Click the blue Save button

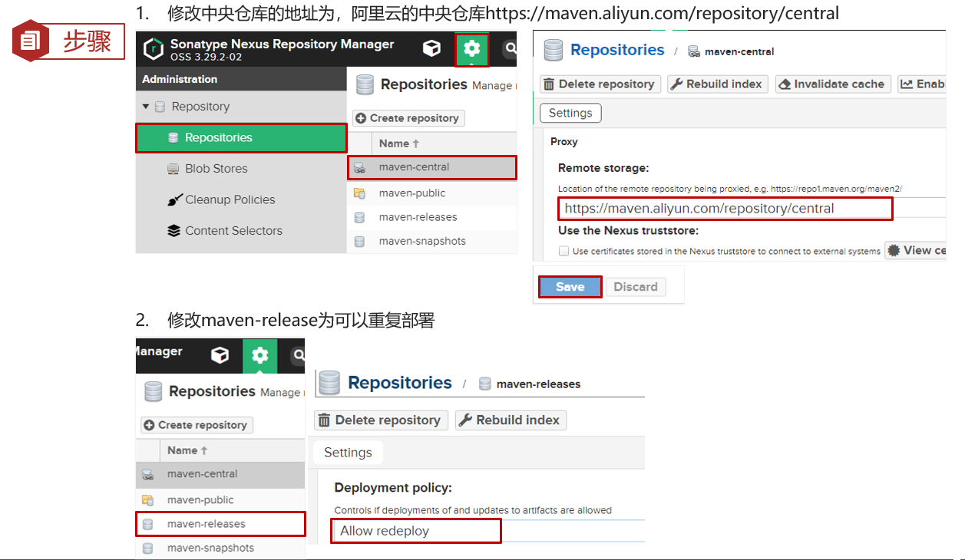coord(570,287)
